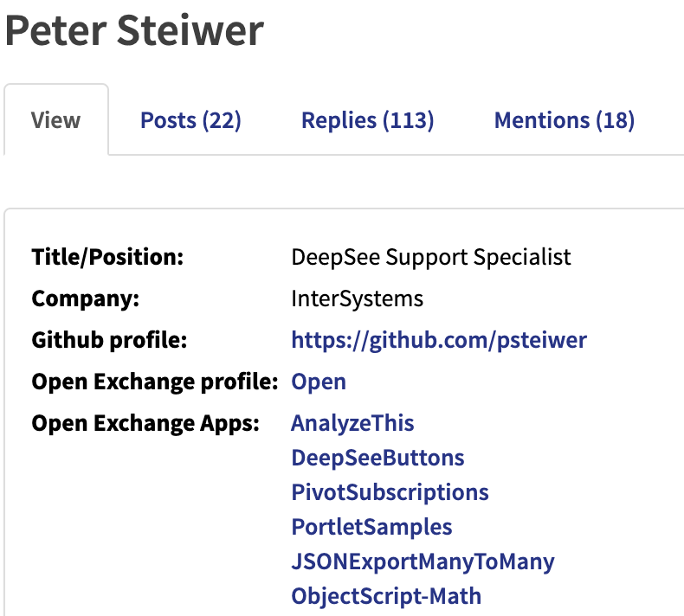Open the AnalyzeThis app link

point(352,423)
